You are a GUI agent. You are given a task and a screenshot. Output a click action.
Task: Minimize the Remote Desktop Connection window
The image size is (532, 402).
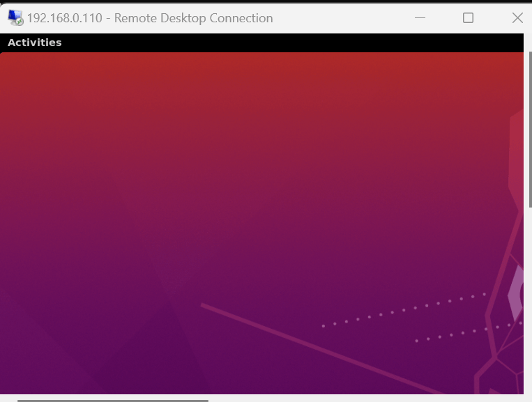tap(420, 18)
